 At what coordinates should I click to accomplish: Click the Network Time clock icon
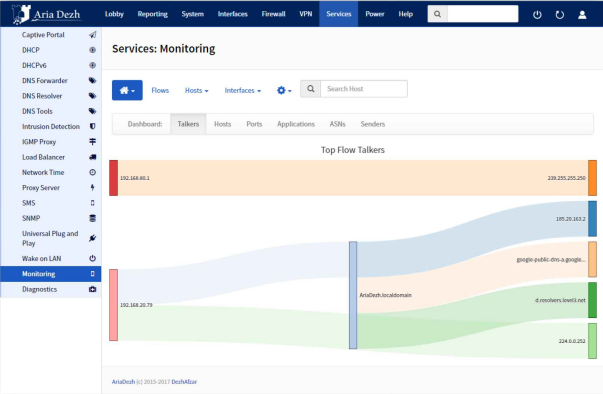92,172
